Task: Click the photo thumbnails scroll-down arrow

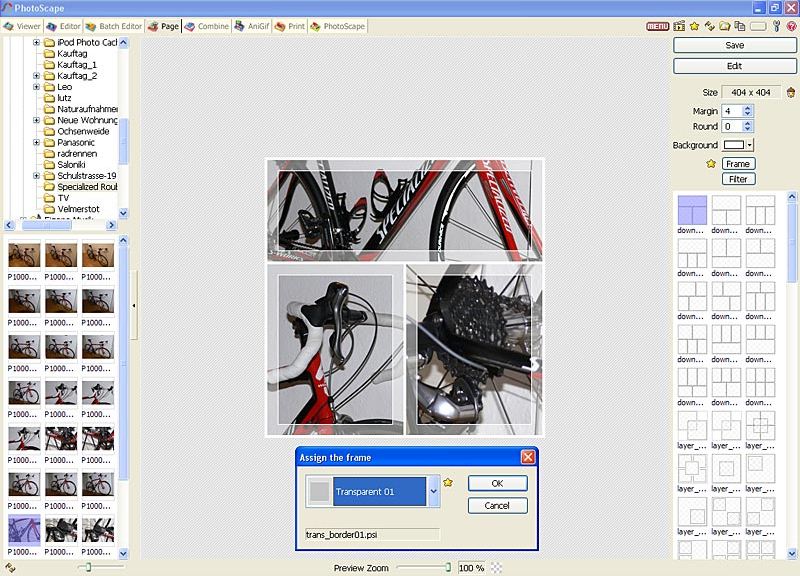Action: (x=123, y=553)
